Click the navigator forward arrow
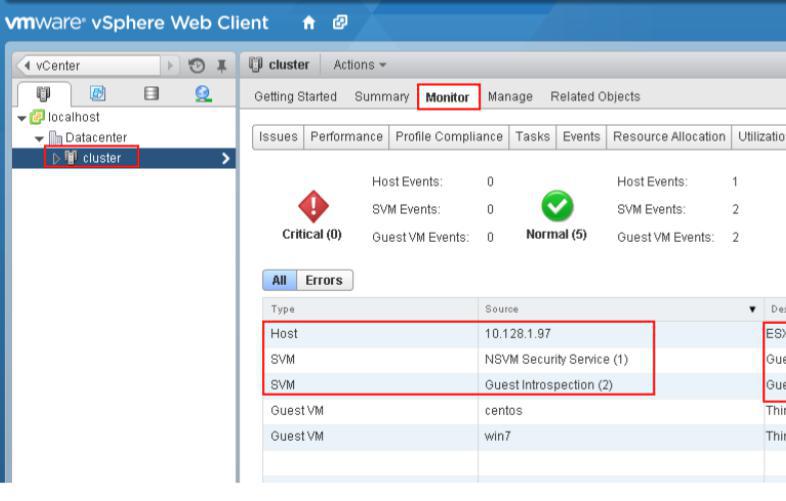Viewport: 786px width, 501px height. pos(170,66)
